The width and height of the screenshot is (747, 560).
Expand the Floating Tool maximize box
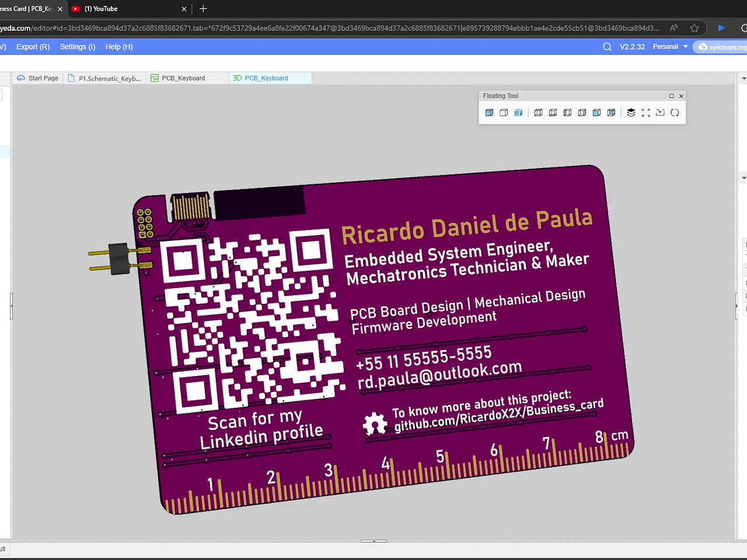pyautogui.click(x=671, y=96)
